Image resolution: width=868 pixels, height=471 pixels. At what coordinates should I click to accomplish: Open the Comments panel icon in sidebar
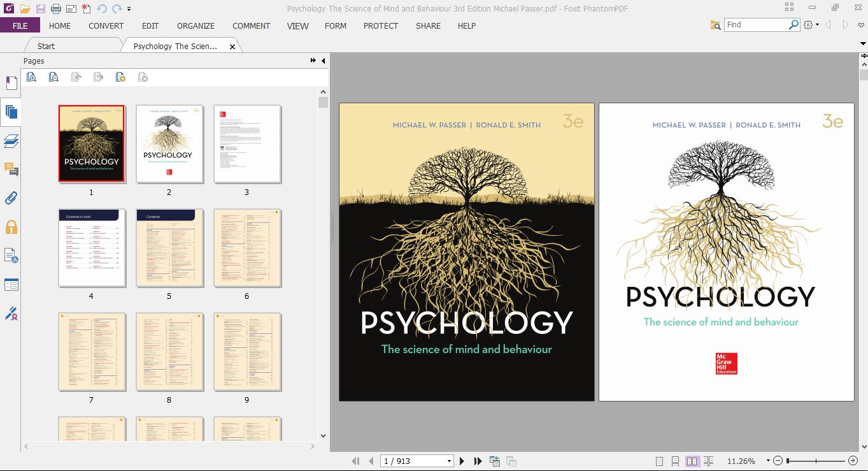pos(11,170)
